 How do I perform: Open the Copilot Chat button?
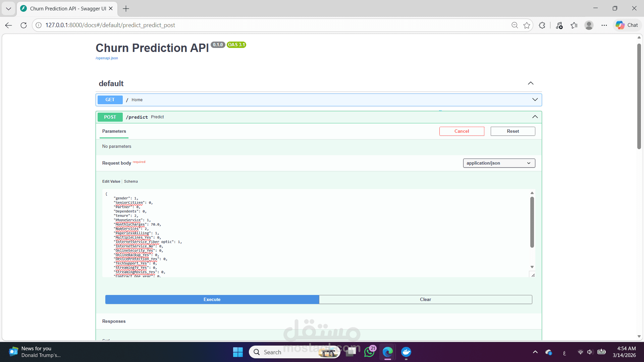[x=627, y=25]
